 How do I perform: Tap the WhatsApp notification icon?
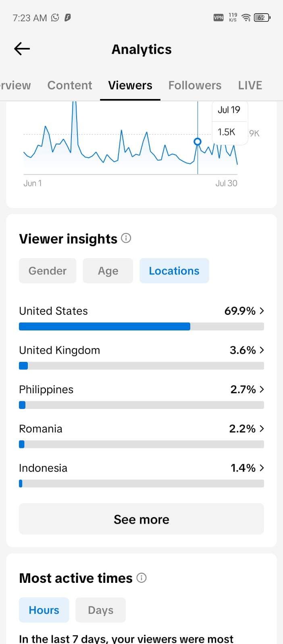(x=55, y=17)
